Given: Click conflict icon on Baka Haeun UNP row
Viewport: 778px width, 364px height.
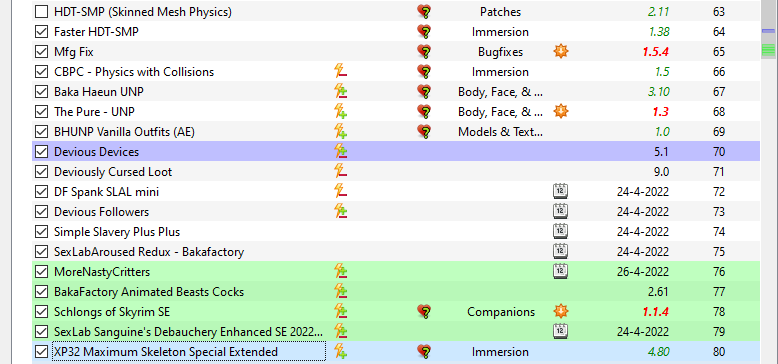Looking at the screenshot, I should [340, 91].
